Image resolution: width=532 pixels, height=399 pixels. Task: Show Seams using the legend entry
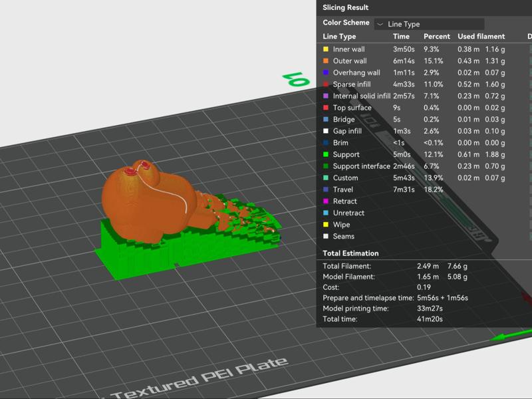(x=343, y=236)
